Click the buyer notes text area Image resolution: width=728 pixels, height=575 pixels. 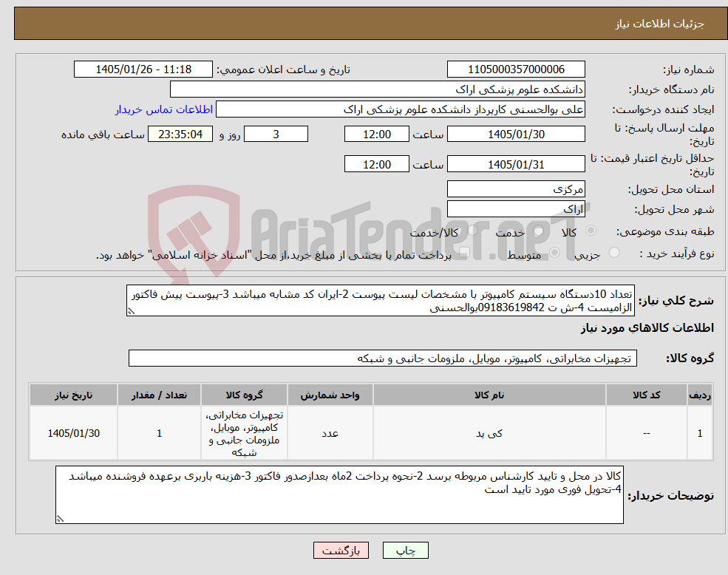[x=339, y=494]
